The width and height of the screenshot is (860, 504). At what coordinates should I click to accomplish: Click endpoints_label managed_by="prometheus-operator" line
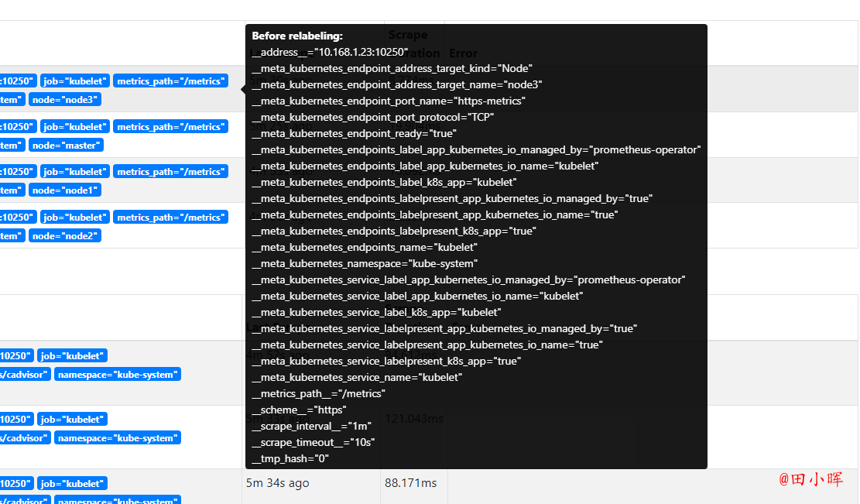(476, 149)
